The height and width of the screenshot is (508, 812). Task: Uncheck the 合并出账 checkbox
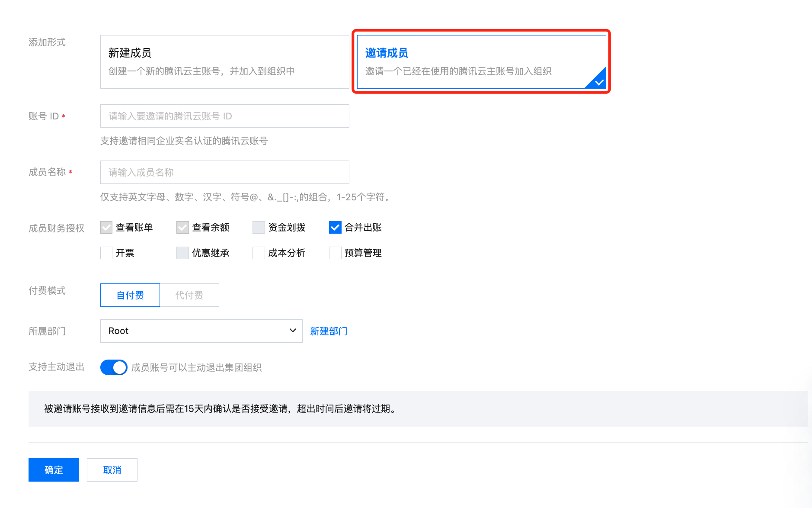point(335,227)
